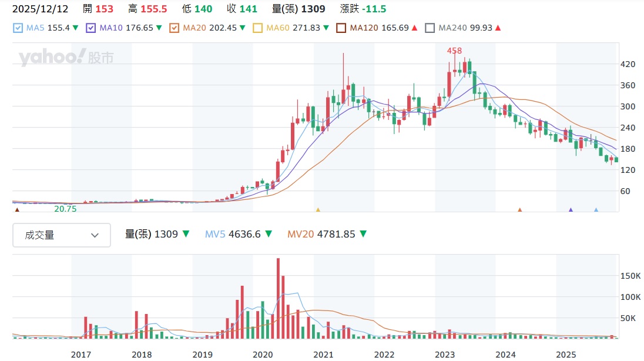
Task: Turn on the MA120 moving average checkbox
Action: point(341,28)
